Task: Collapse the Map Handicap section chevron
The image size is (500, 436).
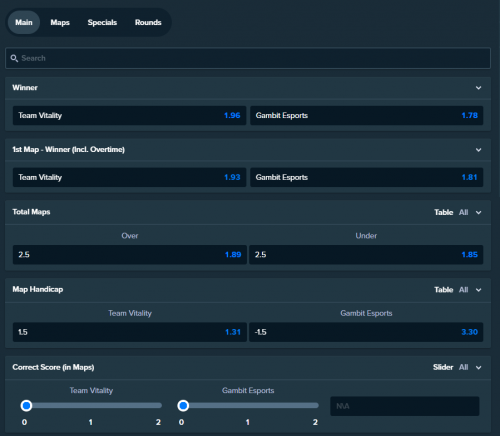Action: 478,290
